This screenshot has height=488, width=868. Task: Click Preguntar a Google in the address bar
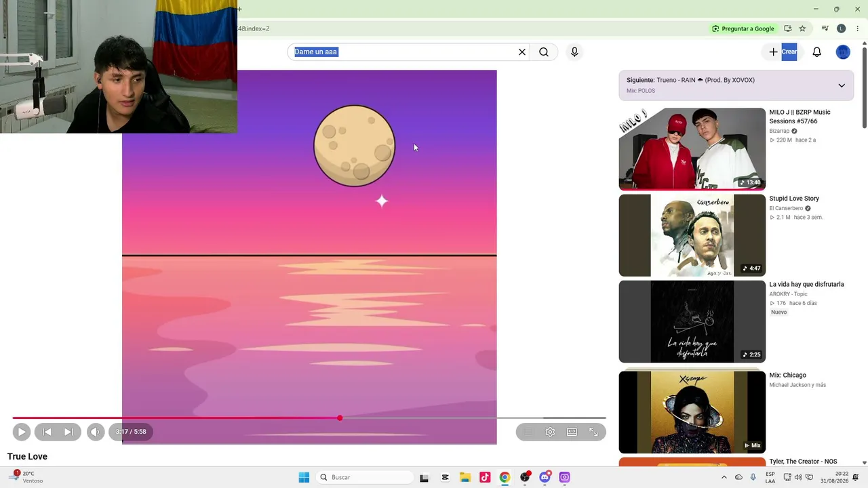pyautogui.click(x=743, y=28)
